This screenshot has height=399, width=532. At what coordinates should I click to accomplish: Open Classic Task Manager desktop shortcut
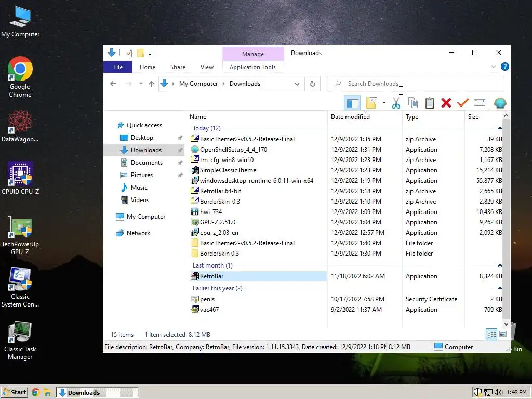tap(20, 340)
